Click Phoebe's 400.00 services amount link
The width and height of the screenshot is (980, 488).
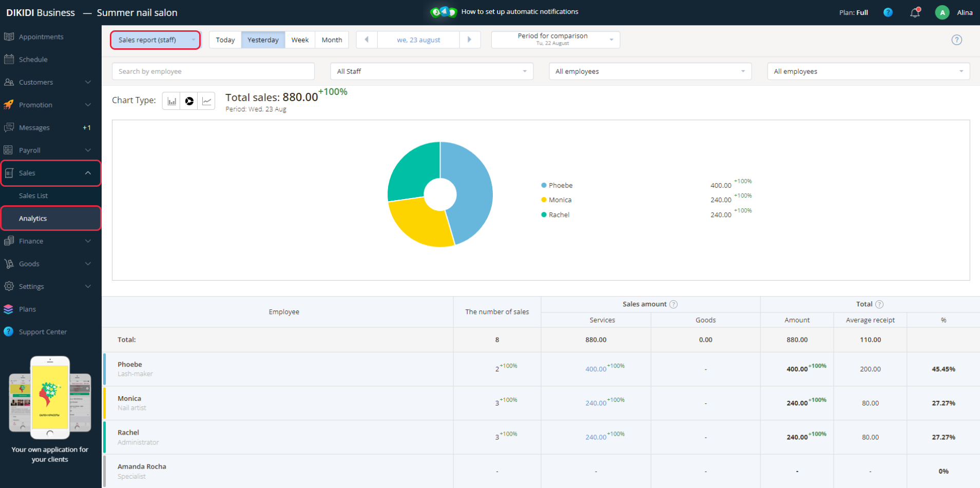click(x=595, y=369)
